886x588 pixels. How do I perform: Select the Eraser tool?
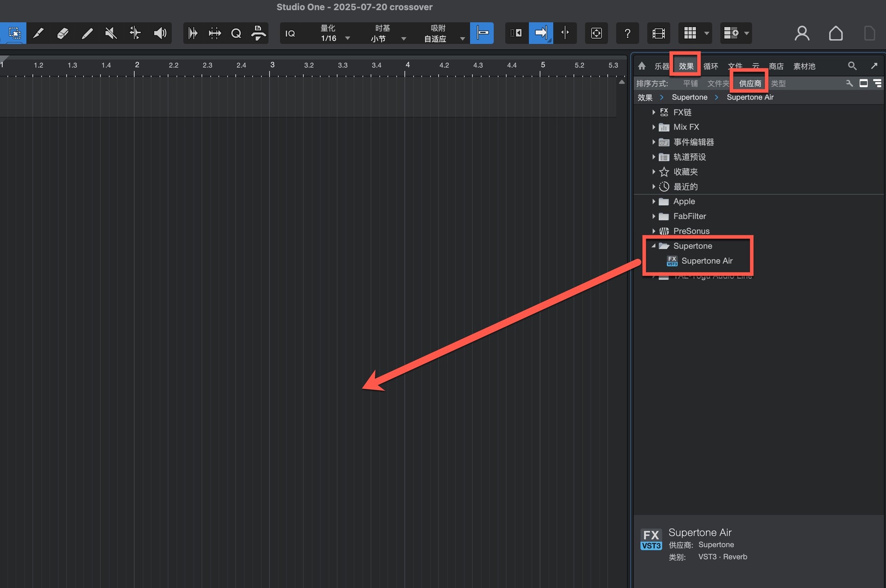tap(63, 33)
